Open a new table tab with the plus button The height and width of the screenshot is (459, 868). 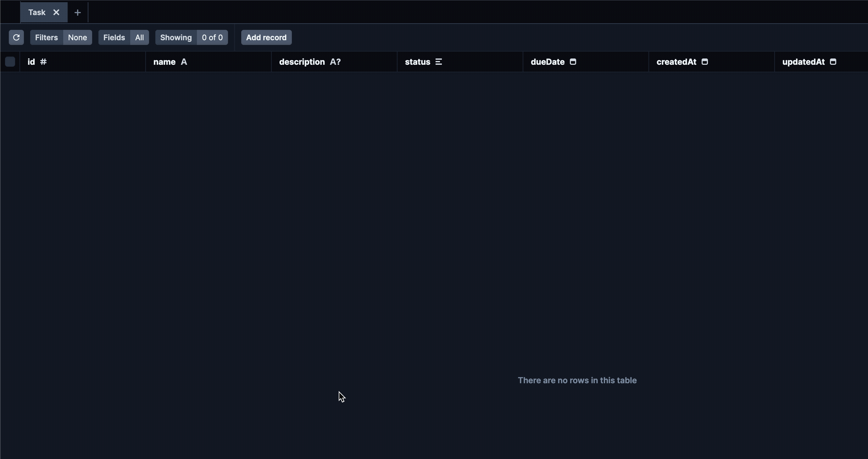(77, 13)
